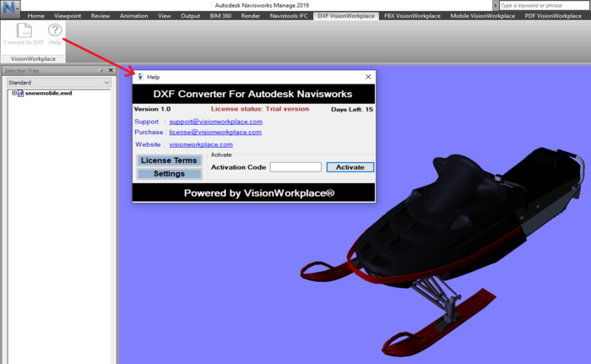Click the Activate button

[x=350, y=167]
